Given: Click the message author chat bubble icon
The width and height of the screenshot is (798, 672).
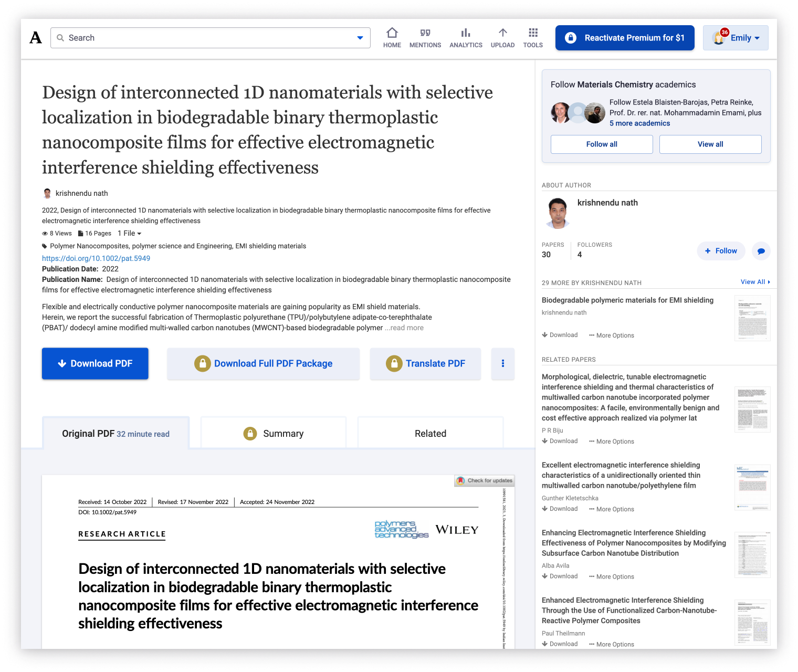Looking at the screenshot, I should pos(761,251).
